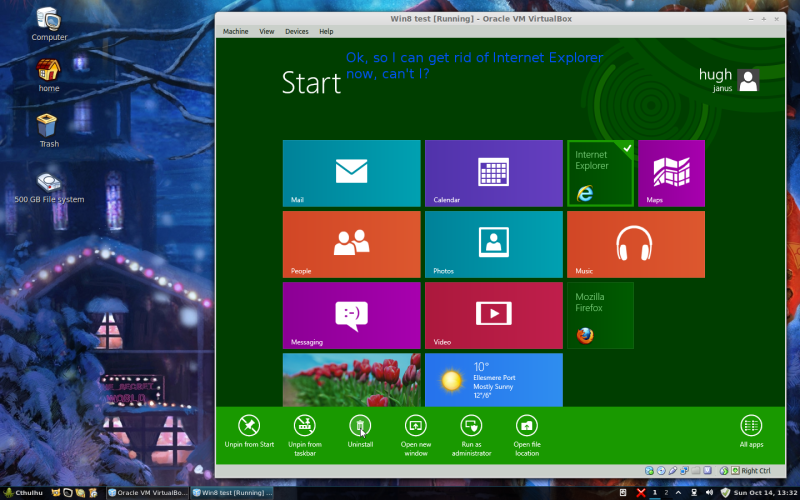Open 500 GB File system icon
This screenshot has height=500, width=800.
pyautogui.click(x=49, y=188)
